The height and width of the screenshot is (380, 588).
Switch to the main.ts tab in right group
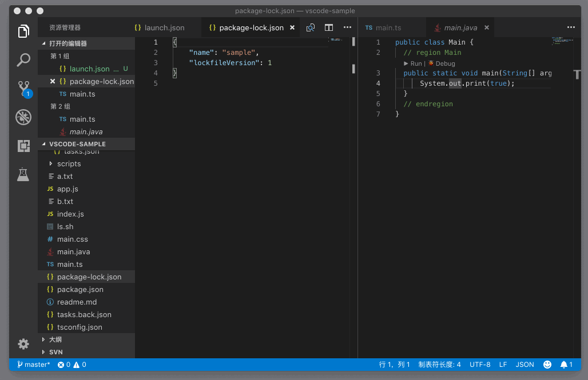pos(388,27)
